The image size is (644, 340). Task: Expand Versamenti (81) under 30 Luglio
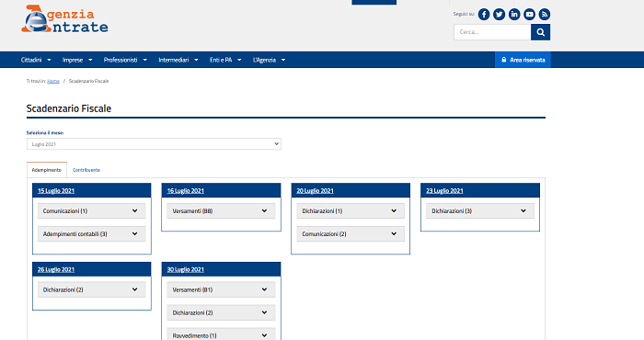221,289
